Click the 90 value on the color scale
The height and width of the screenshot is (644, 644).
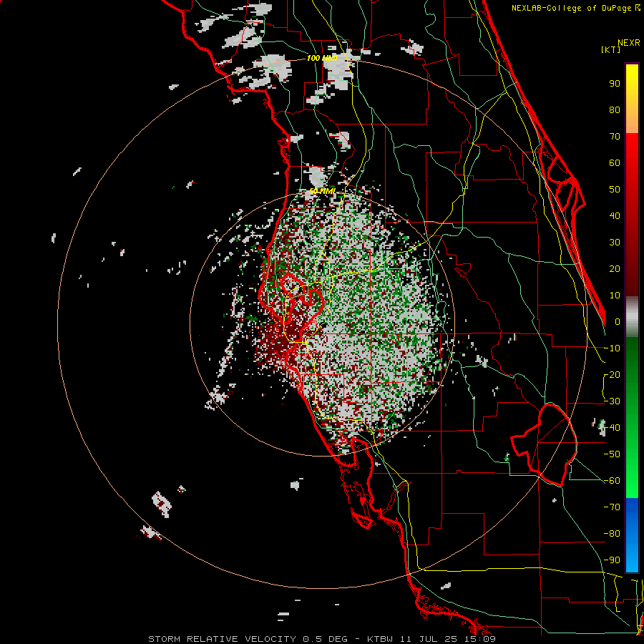[615, 84]
